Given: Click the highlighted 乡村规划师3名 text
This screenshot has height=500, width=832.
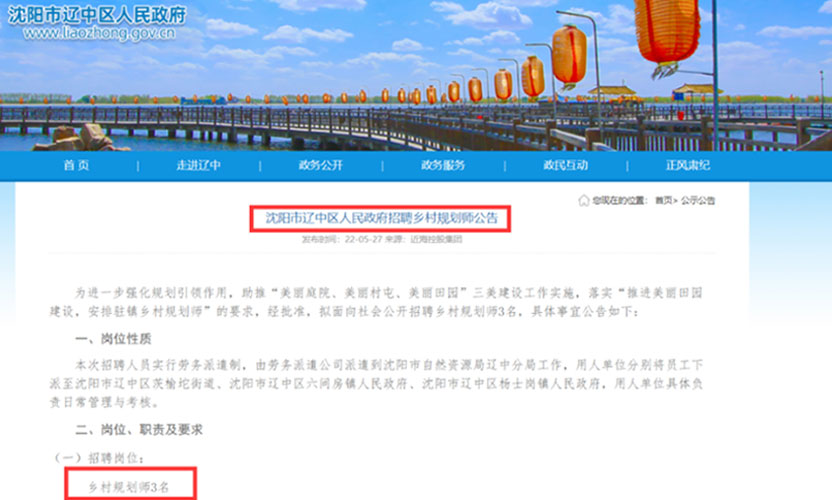Looking at the screenshot, I should pos(130,484).
